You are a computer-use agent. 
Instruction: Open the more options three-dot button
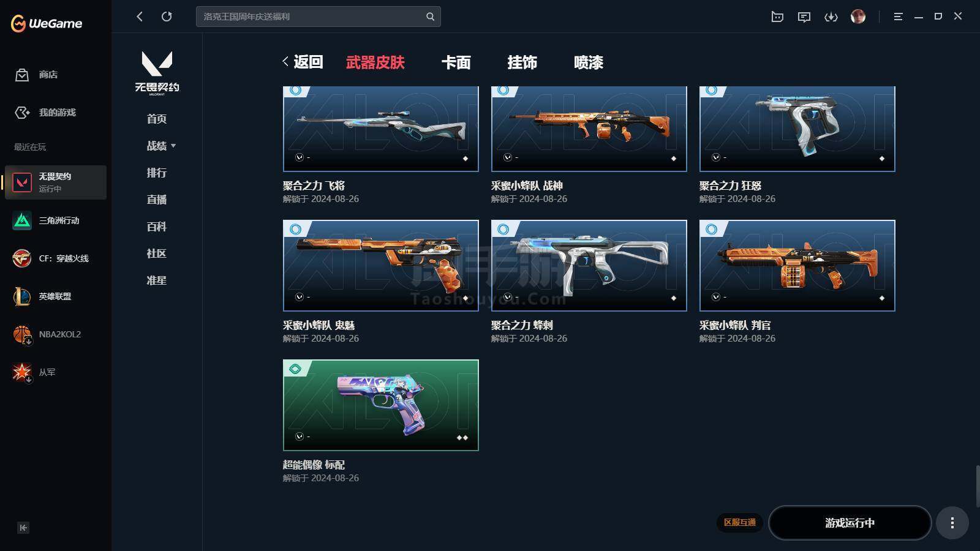(952, 523)
